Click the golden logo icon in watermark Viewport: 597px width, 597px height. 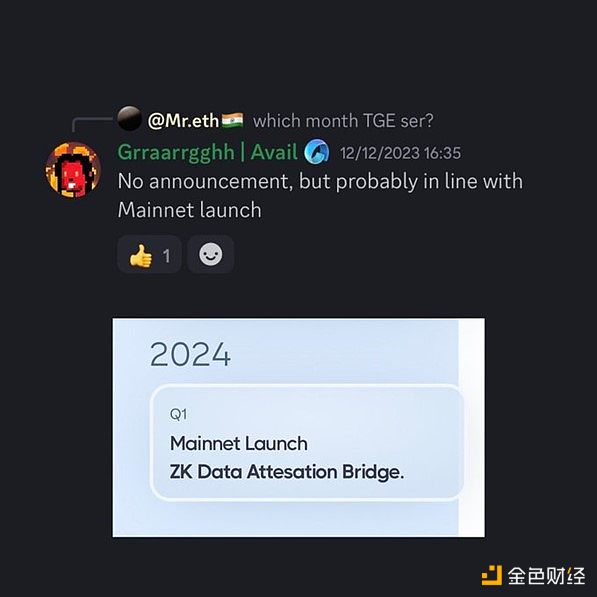492,575
